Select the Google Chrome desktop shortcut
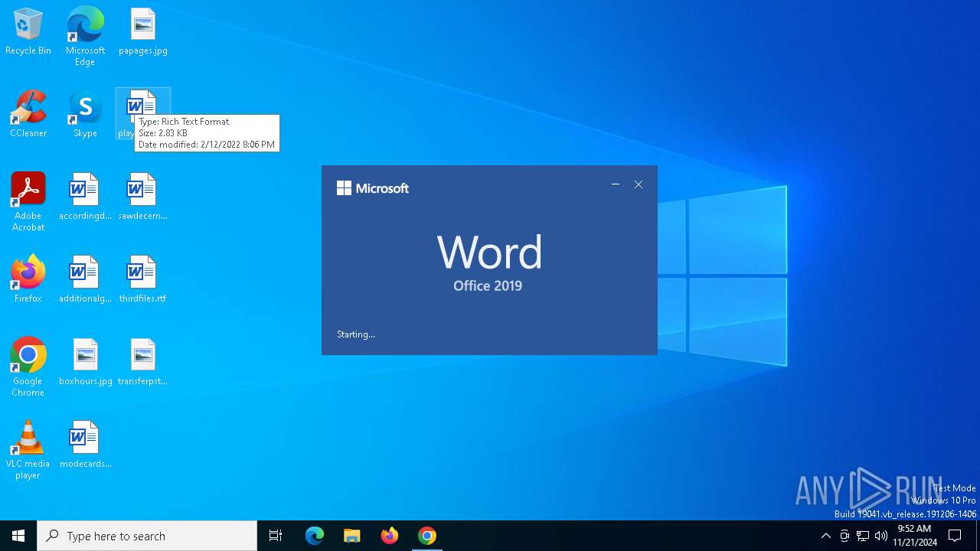Viewport: 980px width, 551px height. click(28, 367)
